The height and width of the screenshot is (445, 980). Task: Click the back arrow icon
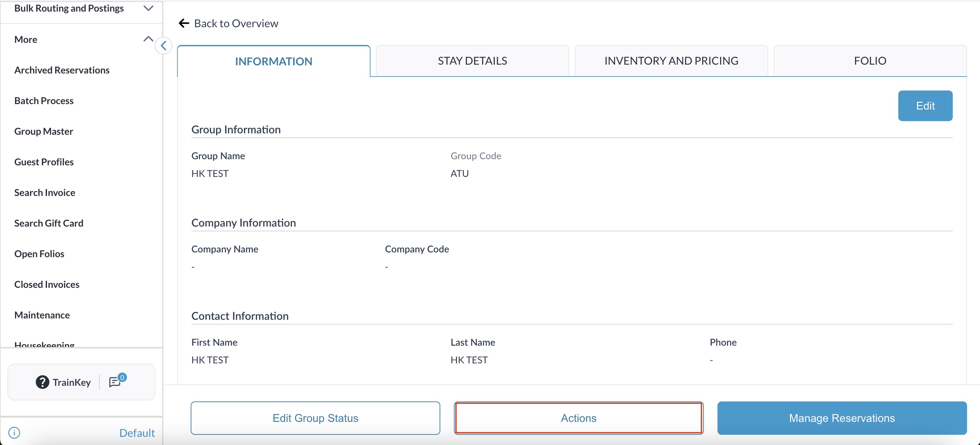pyautogui.click(x=184, y=23)
